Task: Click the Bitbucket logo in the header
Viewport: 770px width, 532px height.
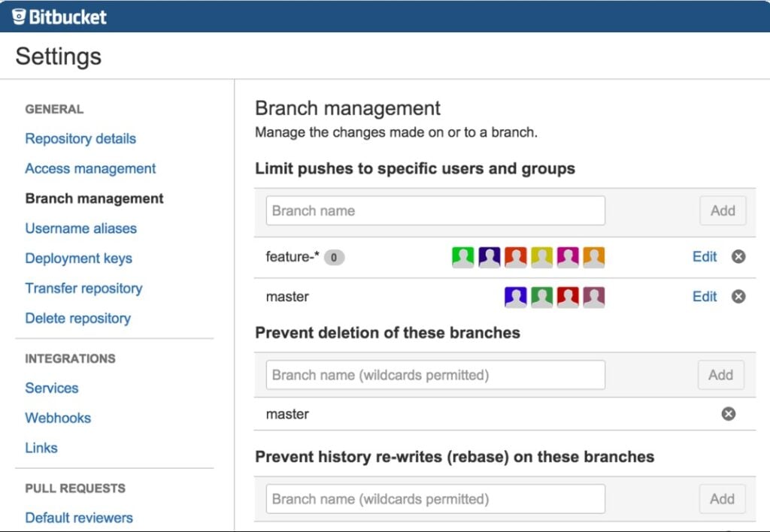Action: (59, 17)
